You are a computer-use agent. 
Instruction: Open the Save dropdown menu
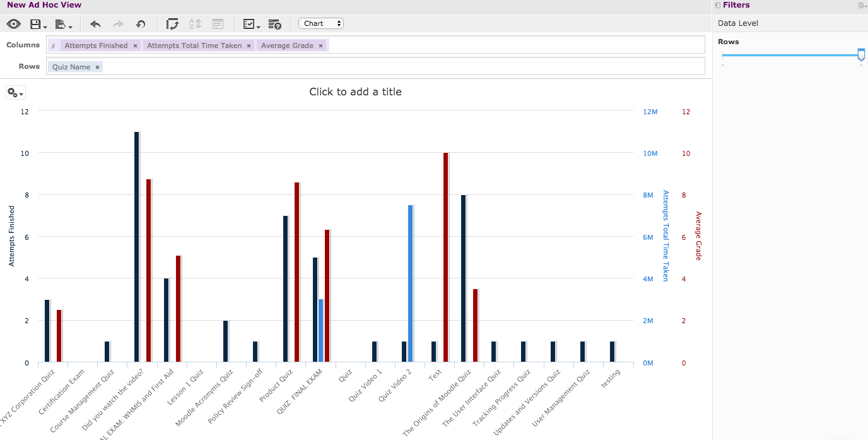coord(38,25)
